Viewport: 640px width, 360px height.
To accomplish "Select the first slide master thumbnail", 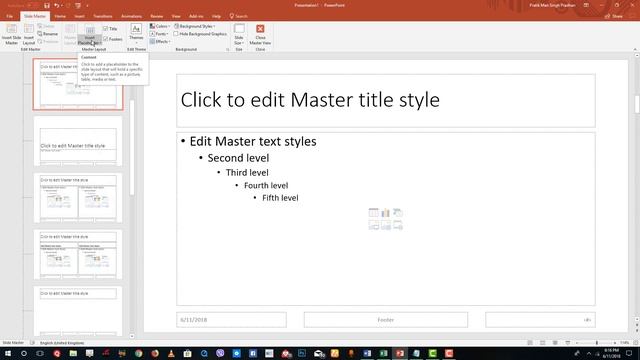I will 78,84.
